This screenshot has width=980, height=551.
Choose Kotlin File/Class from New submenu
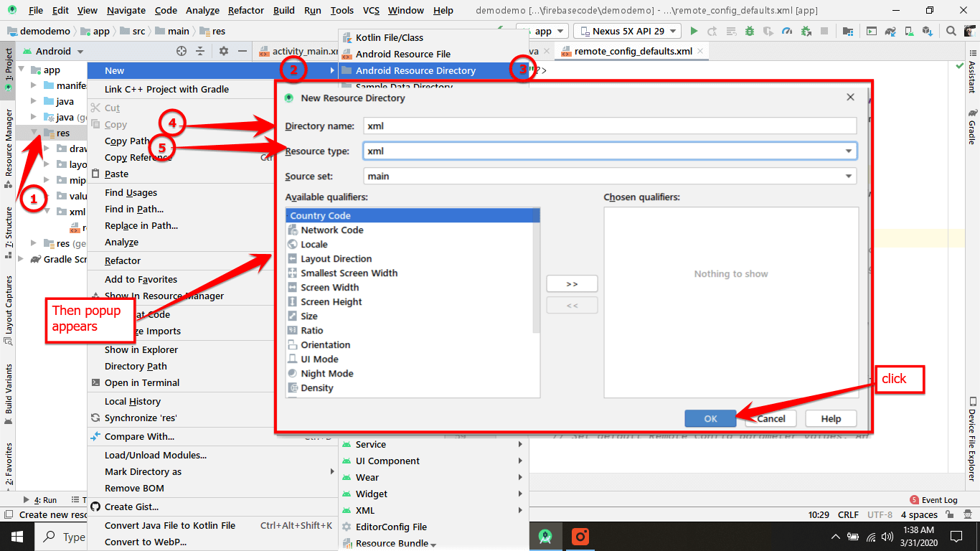433,37
